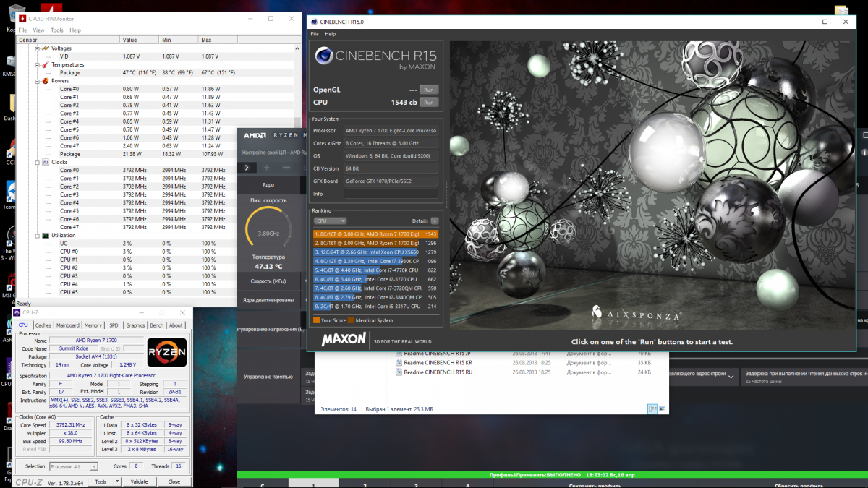The width and height of the screenshot is (868, 488).
Task: Switch to the SPD tab in CPU-Z
Action: click(114, 325)
